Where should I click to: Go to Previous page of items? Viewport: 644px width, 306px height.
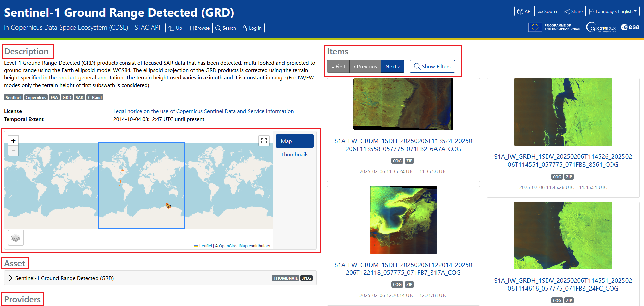click(365, 66)
